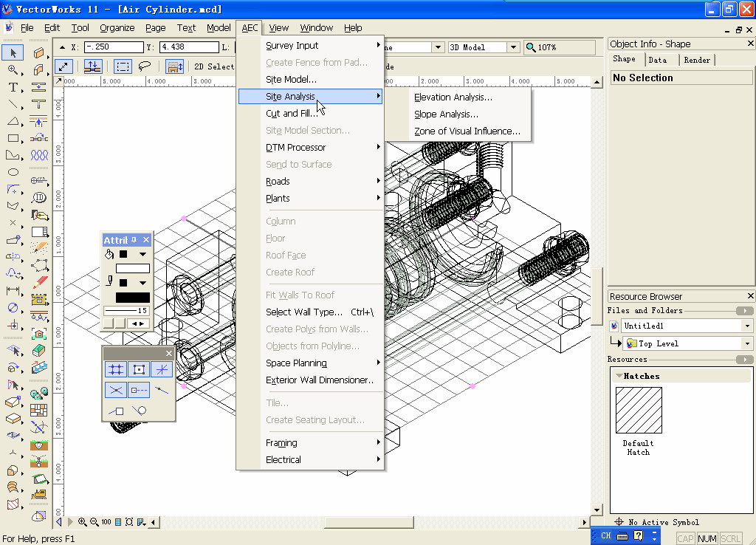Viewport: 756px width, 545px height.
Task: Click the zoom in icon below canvas
Action: pos(83,522)
